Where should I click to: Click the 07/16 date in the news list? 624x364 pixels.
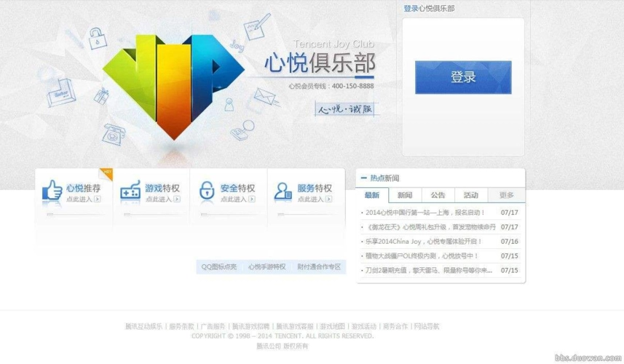click(x=510, y=242)
